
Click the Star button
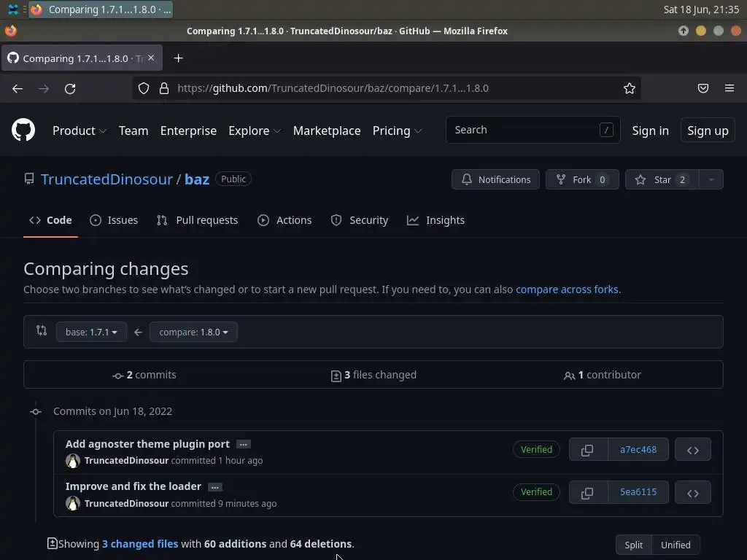[662, 179]
